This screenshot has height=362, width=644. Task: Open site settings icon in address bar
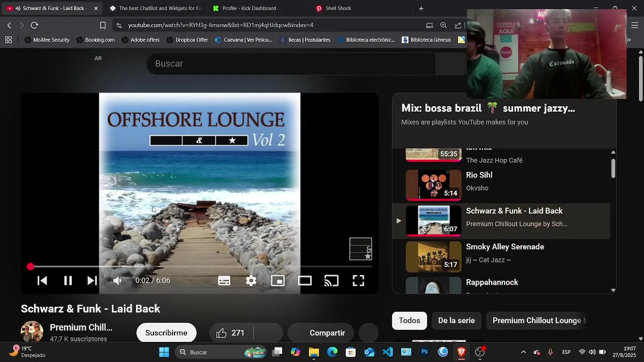[119, 25]
